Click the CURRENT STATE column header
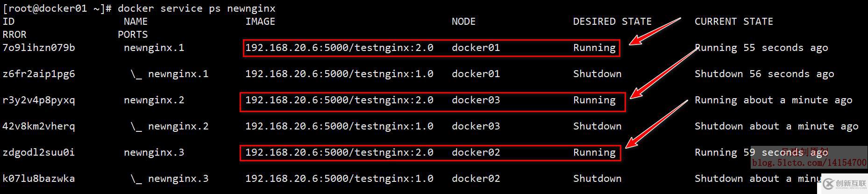The width and height of the screenshot is (868, 194). [x=733, y=22]
